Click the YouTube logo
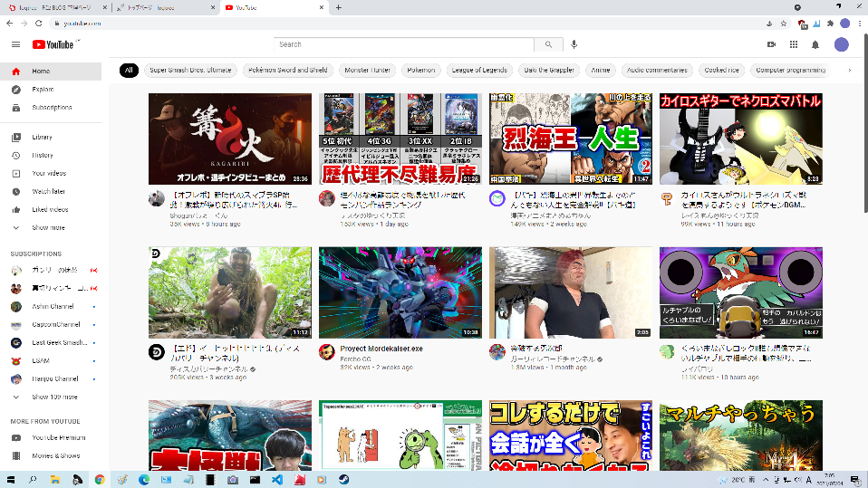868x488 pixels. 53,45
